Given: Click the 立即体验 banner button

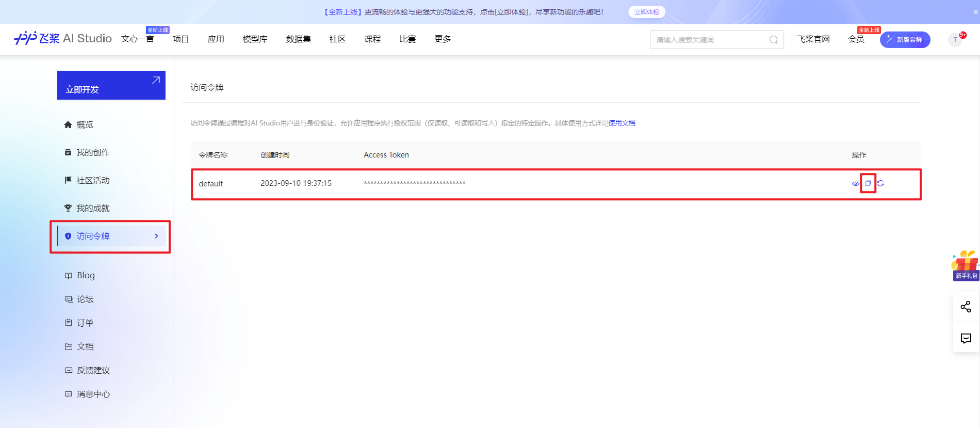Looking at the screenshot, I should (x=647, y=12).
